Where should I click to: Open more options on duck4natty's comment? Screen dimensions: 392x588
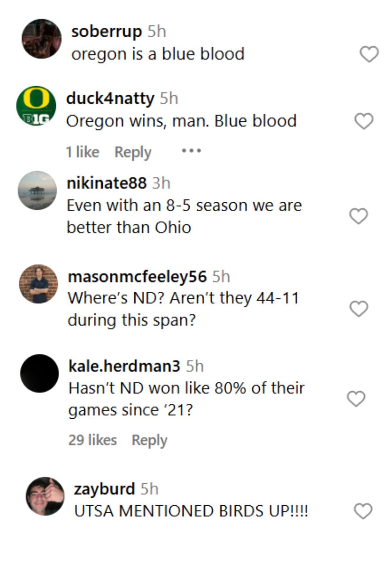click(191, 151)
